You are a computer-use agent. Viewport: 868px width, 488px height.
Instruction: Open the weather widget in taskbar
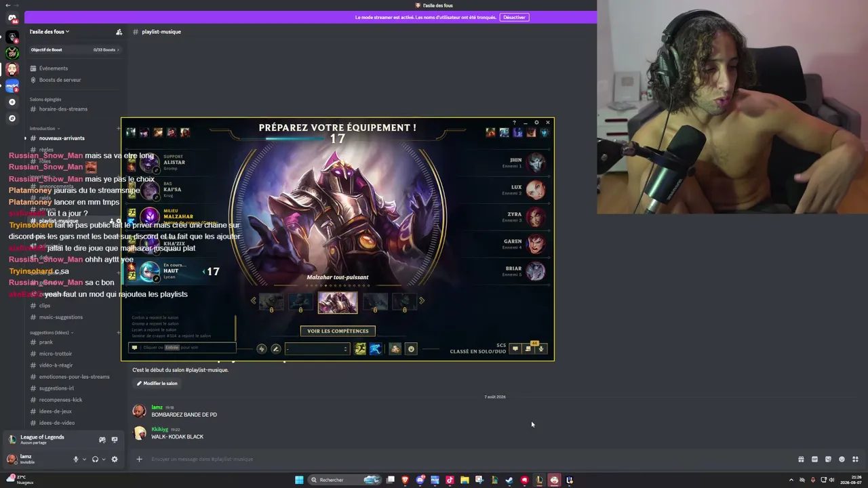(x=19, y=480)
